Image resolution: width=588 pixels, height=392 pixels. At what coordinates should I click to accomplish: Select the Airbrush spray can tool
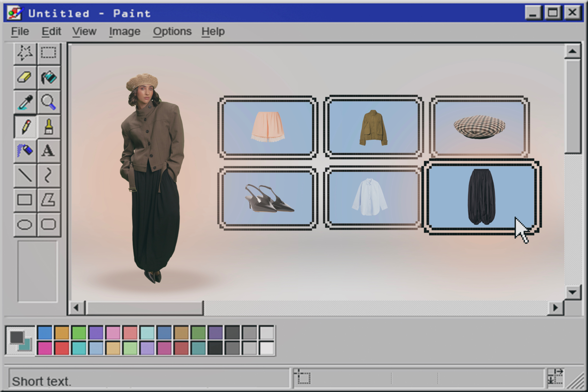(x=25, y=151)
